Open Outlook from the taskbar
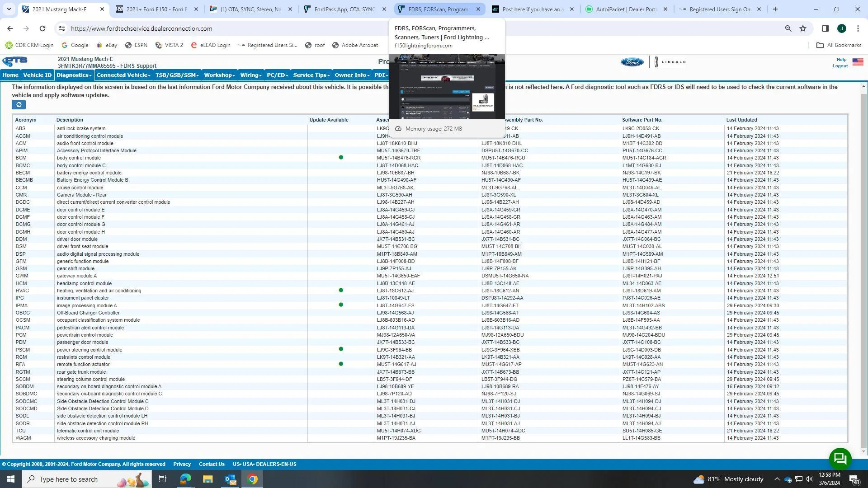Viewport: 868px width, 488px height. [x=230, y=479]
